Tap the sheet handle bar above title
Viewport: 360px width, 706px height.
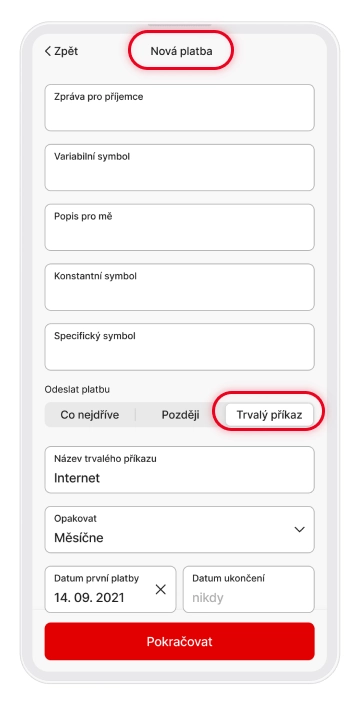tap(180, 25)
